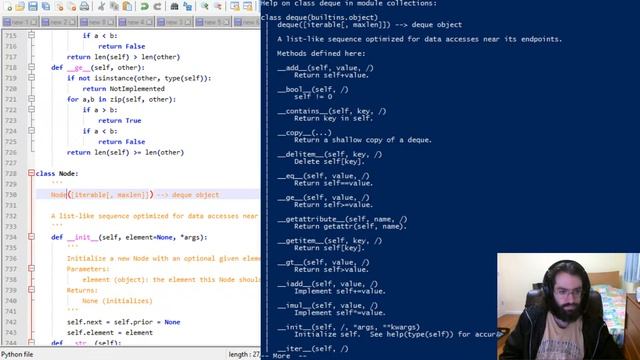This screenshot has width=640, height=360.
Task: Collapse the fold marker at line 715
Action: 31,35
